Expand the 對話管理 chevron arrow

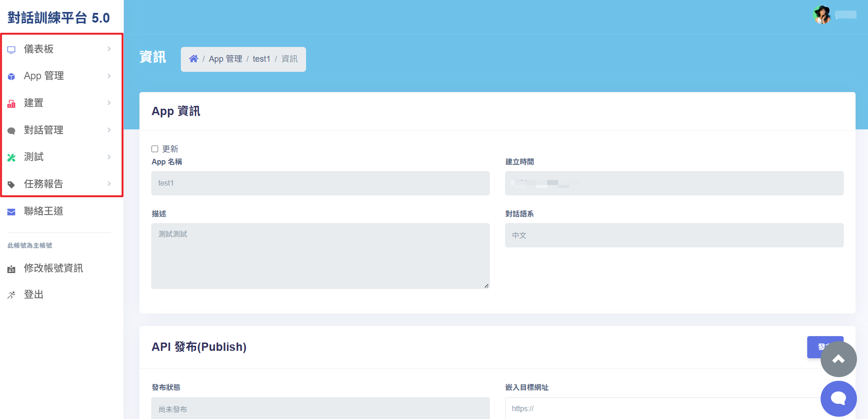[109, 130]
